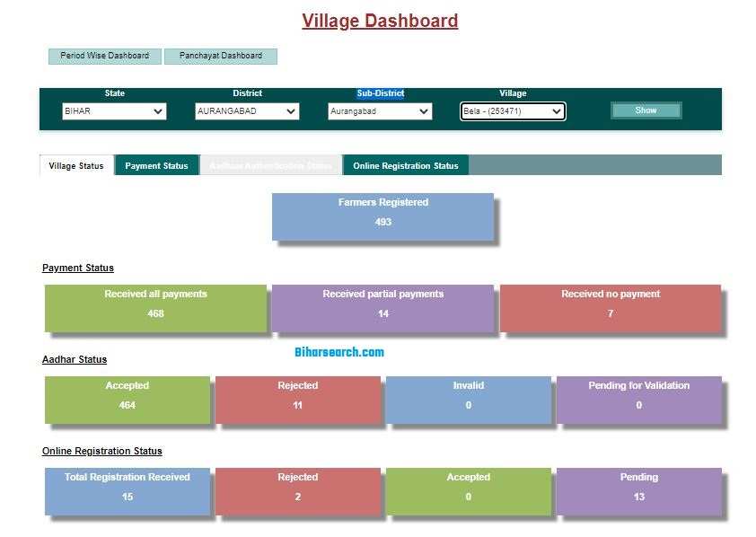756x537 pixels.
Task: Open the Village dropdown showing Bela
Action: coord(513,111)
